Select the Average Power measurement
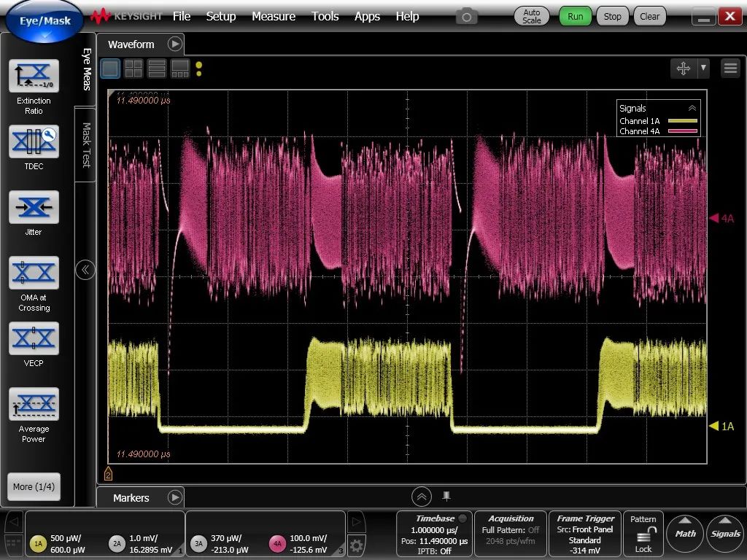 [34, 404]
